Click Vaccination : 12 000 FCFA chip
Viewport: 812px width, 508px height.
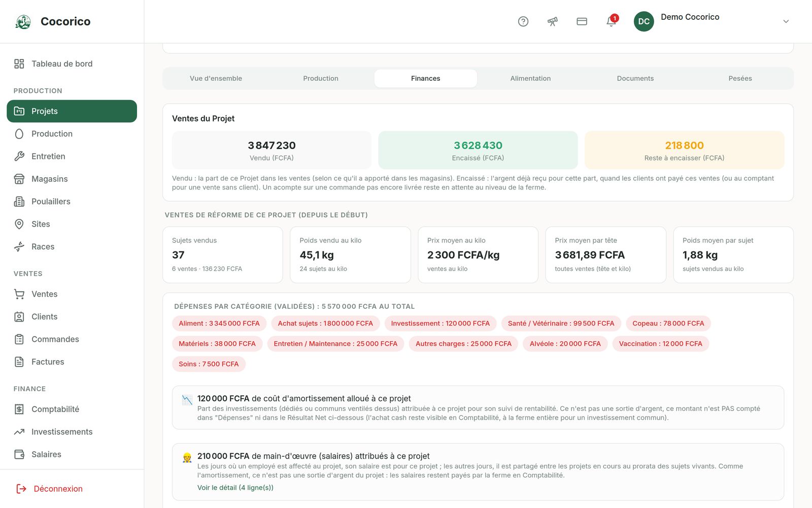click(x=661, y=343)
